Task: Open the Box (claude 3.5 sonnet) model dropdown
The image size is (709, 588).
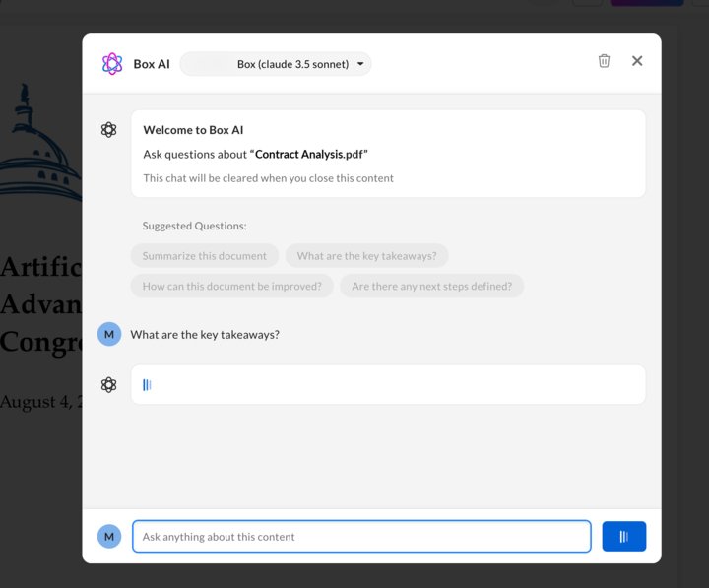Action: coord(276,64)
